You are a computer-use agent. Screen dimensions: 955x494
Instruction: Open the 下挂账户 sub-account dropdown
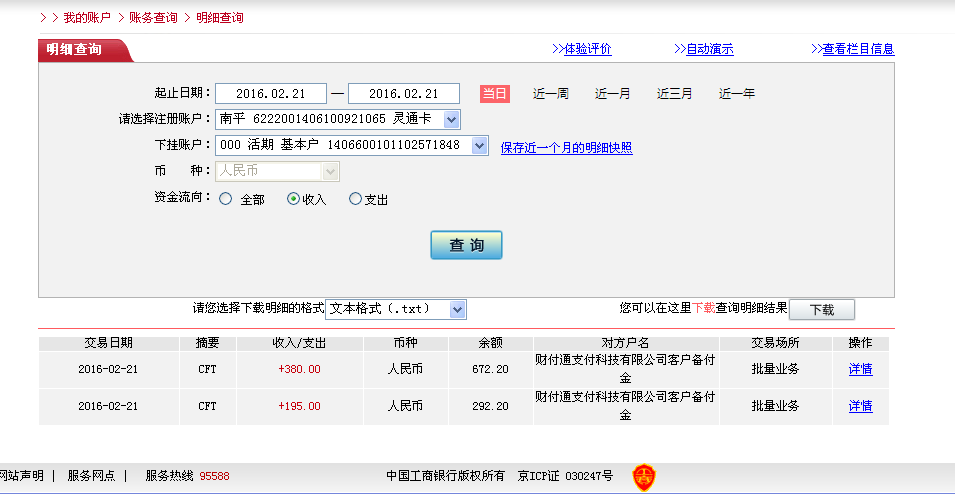point(479,146)
